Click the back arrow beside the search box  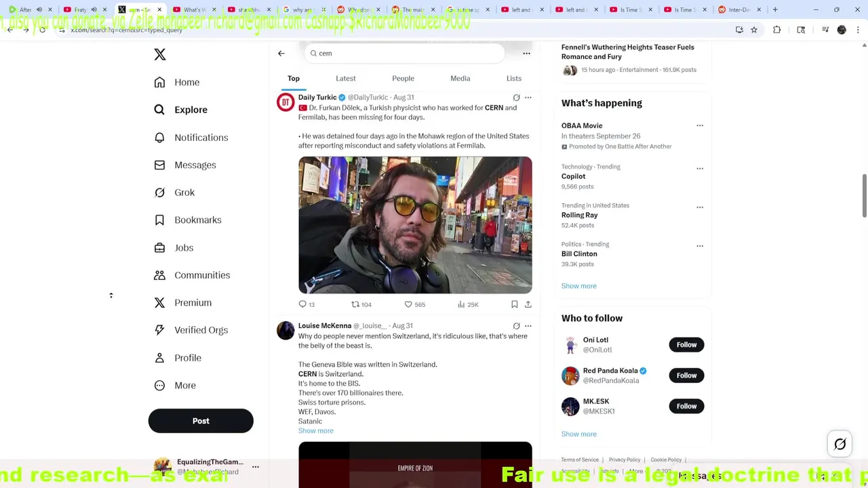(281, 53)
